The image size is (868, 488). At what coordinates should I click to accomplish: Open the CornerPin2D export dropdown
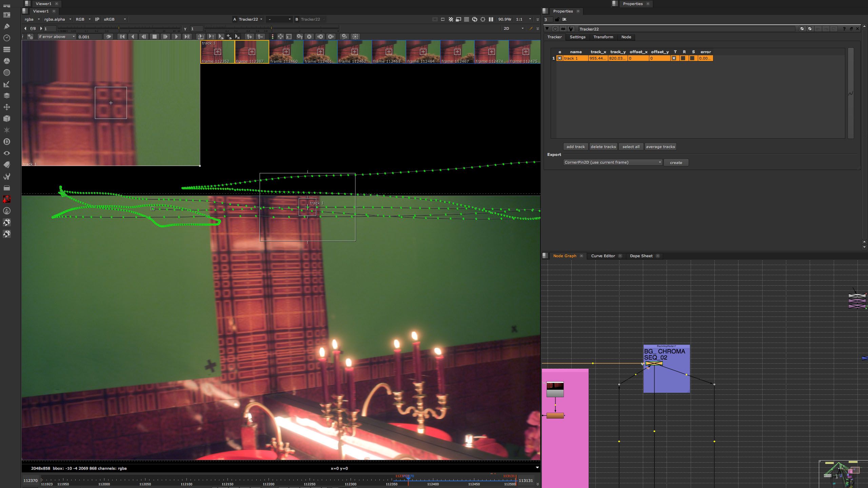[613, 162]
